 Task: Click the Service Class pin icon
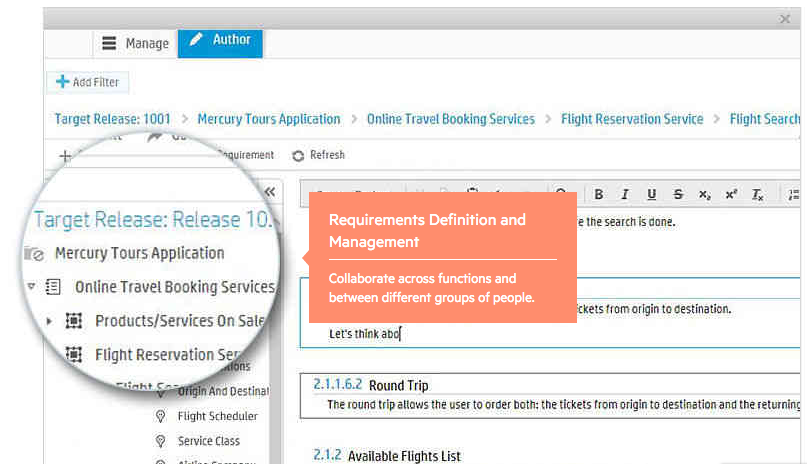coord(161,441)
